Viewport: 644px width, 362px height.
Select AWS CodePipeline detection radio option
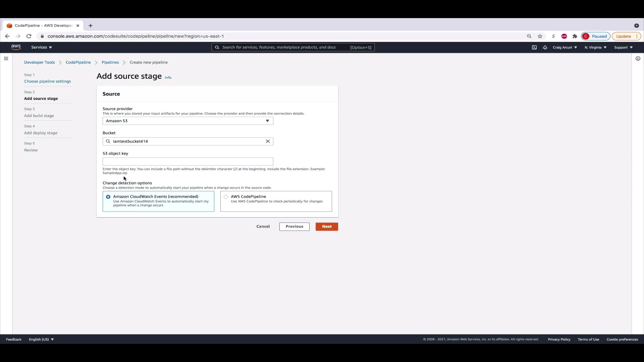click(x=226, y=197)
